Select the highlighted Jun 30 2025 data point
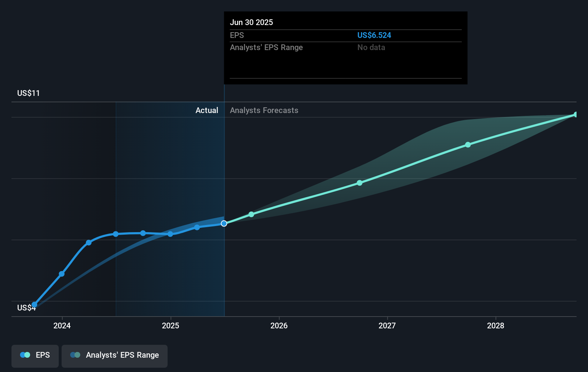The image size is (588, 372). (x=224, y=224)
